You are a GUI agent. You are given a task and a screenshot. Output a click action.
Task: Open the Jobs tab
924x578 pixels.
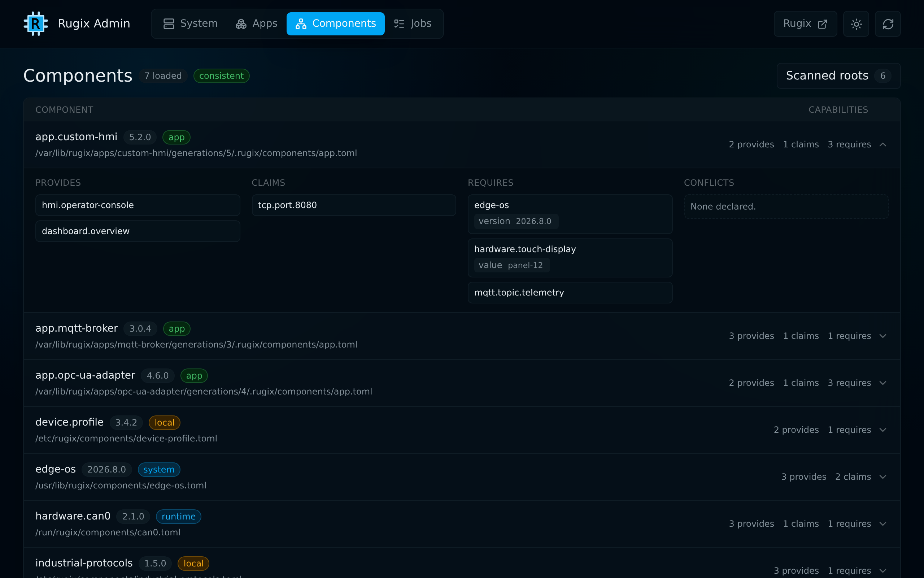tap(413, 24)
